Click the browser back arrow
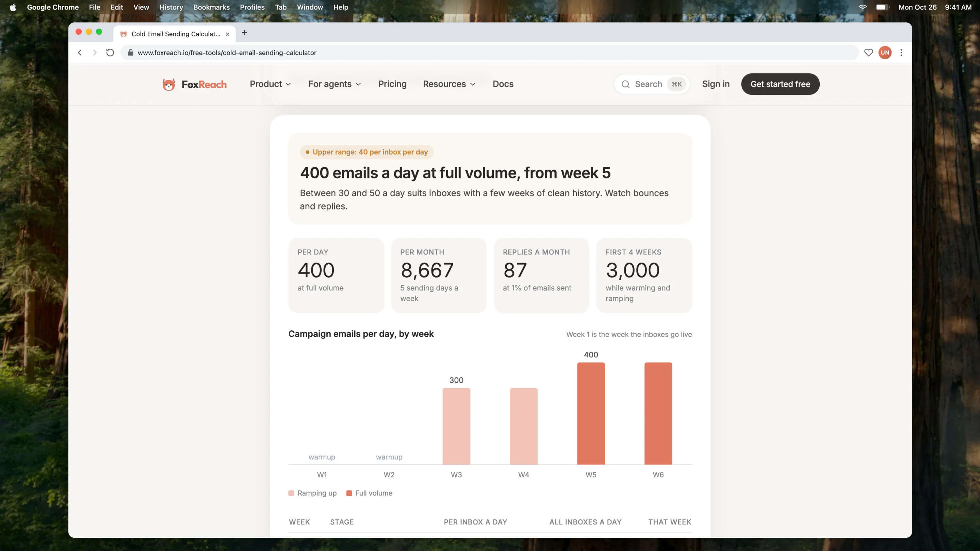 pyautogui.click(x=80, y=52)
